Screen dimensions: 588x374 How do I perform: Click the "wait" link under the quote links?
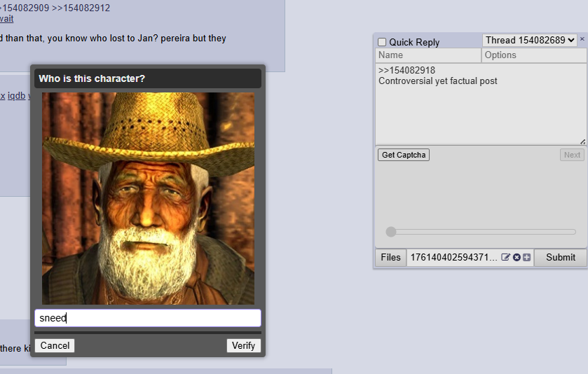click(x=6, y=19)
